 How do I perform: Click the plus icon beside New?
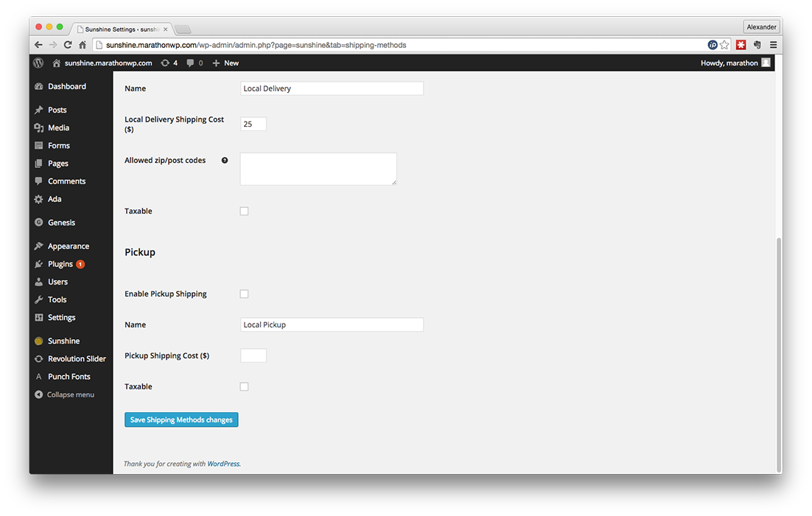click(216, 63)
